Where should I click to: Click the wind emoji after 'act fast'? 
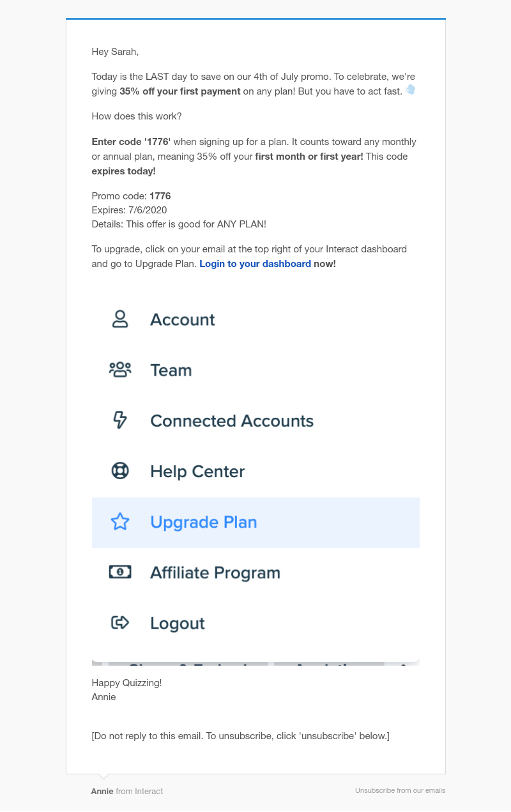(411, 90)
